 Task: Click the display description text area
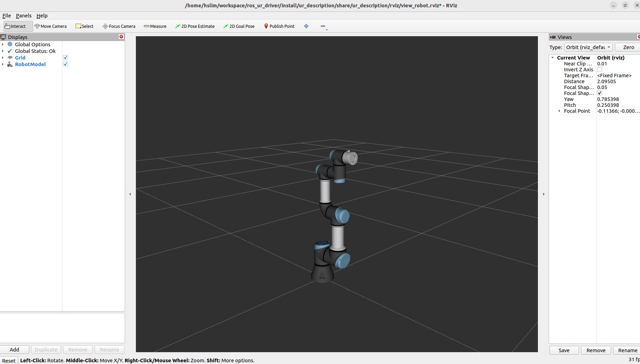pyautogui.click(x=62, y=328)
